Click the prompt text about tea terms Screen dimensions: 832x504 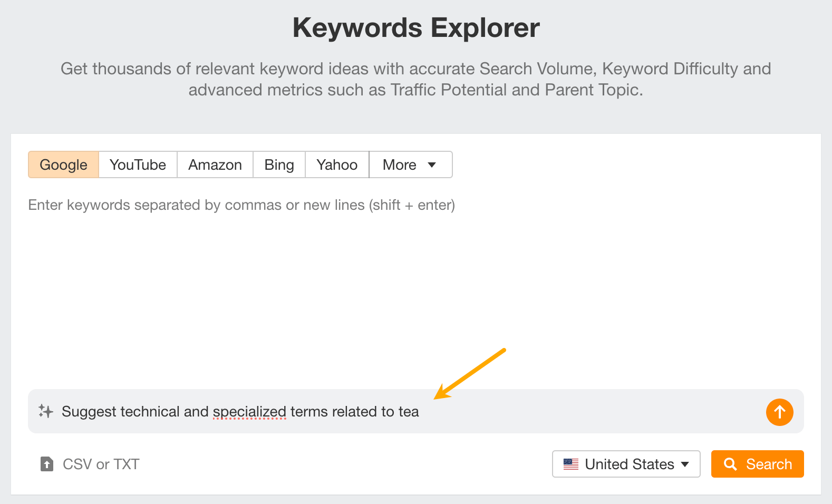tap(240, 412)
